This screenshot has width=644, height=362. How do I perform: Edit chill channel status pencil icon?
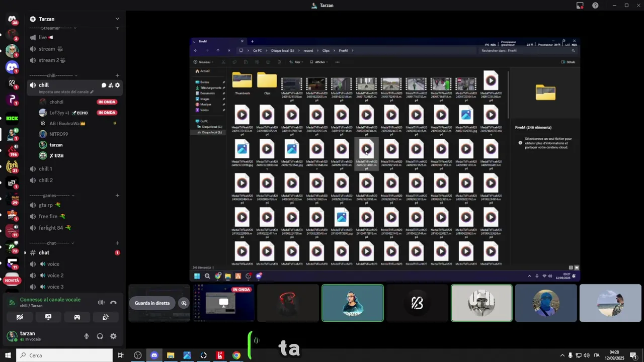coord(92,92)
